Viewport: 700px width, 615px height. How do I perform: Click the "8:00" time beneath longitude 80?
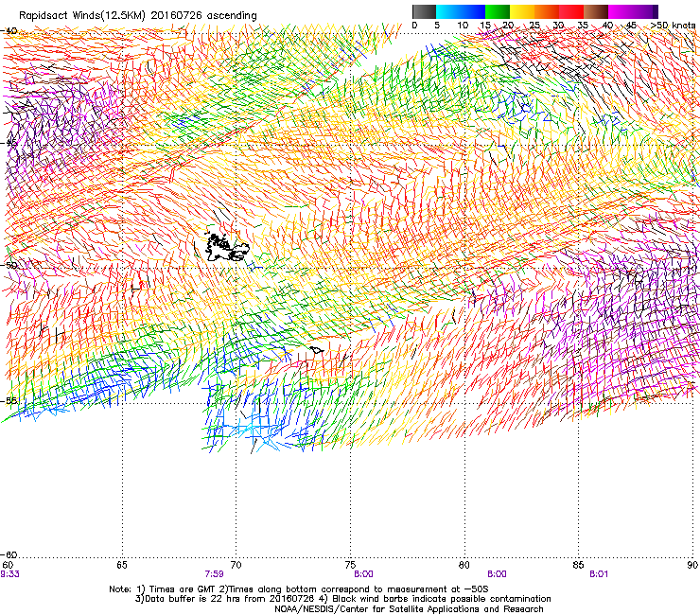[x=497, y=574]
